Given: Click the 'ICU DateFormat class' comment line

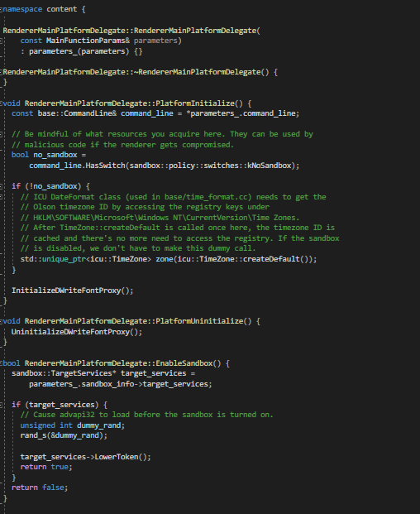Looking at the screenshot, I should click(x=173, y=197).
